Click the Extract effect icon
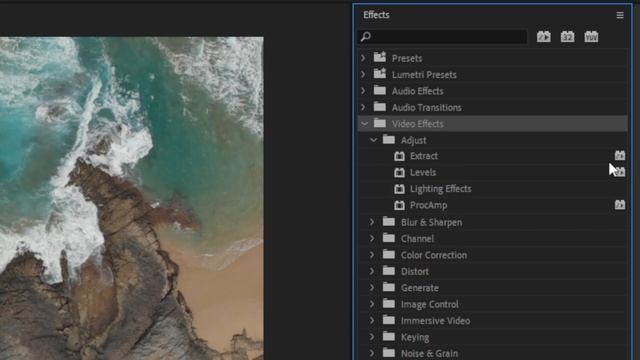The width and height of the screenshot is (640, 360). pos(400,156)
